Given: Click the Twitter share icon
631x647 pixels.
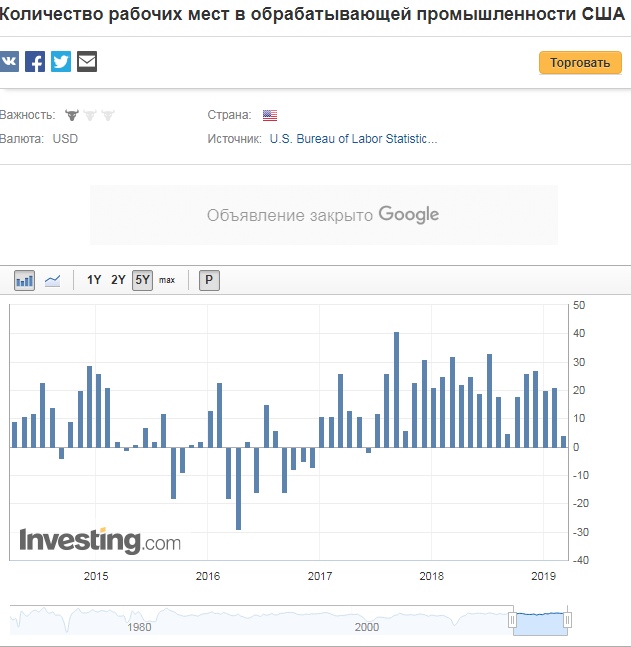Looking at the screenshot, I should point(61,62).
